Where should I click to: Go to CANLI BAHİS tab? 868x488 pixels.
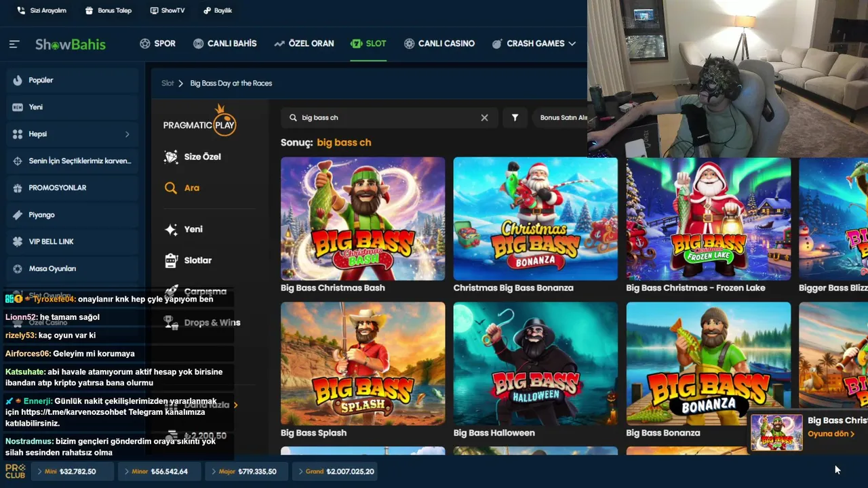(x=225, y=43)
